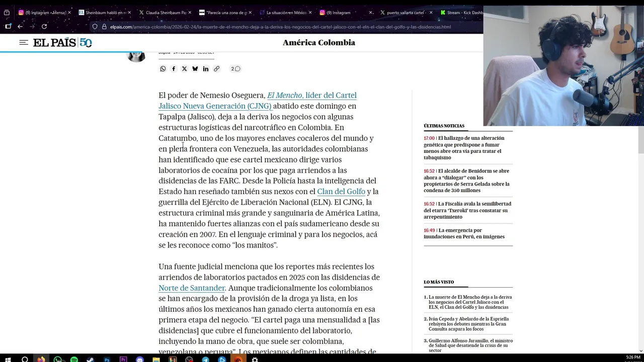
Task: Click ÚLTIMAS NOTICIAS heading
Action: click(x=444, y=126)
